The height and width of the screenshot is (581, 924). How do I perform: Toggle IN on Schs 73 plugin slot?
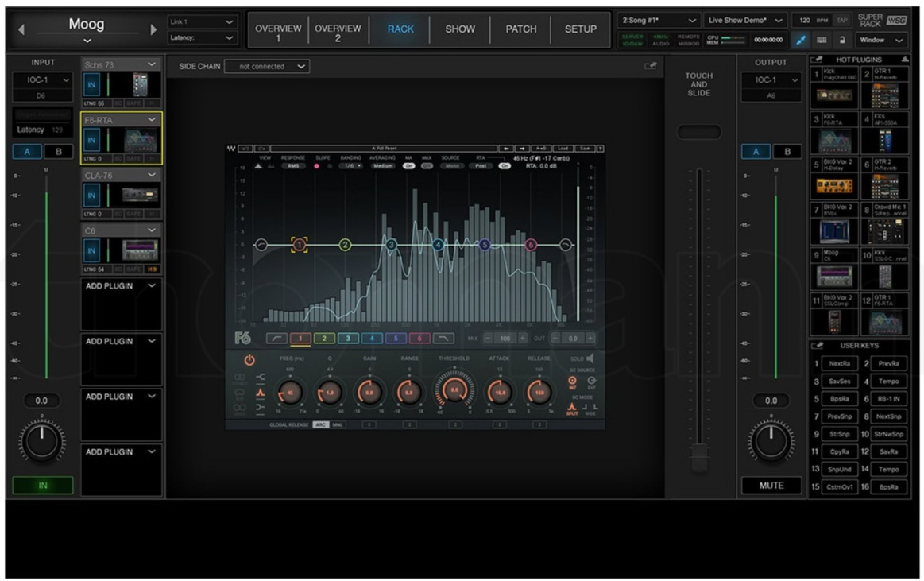(x=91, y=85)
